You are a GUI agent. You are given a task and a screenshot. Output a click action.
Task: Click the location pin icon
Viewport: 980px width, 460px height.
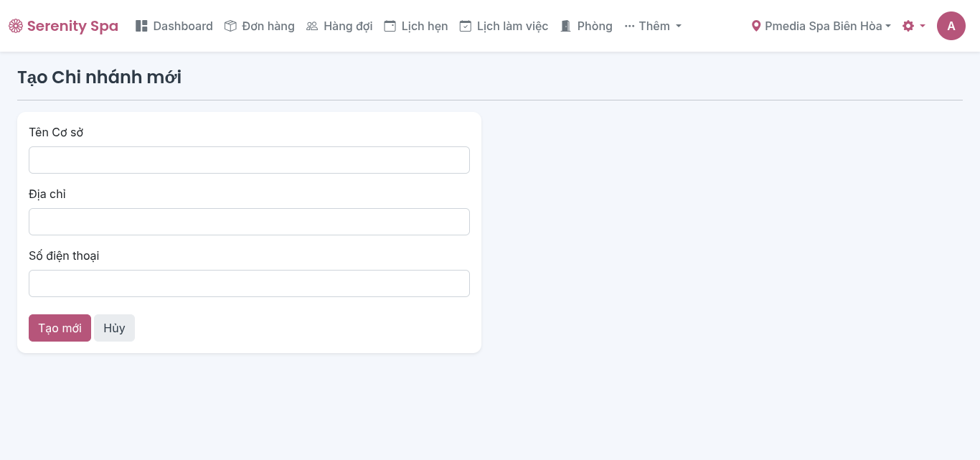pyautogui.click(x=755, y=26)
